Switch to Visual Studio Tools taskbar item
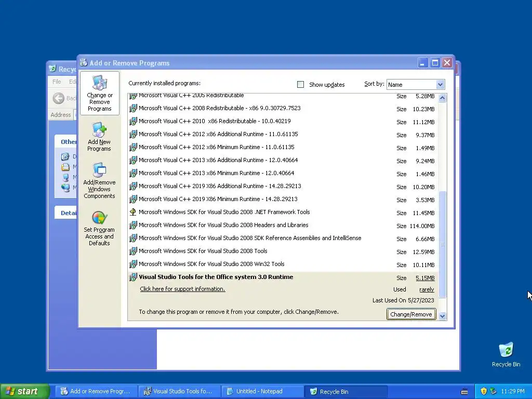The height and width of the screenshot is (399, 532). [x=179, y=391]
